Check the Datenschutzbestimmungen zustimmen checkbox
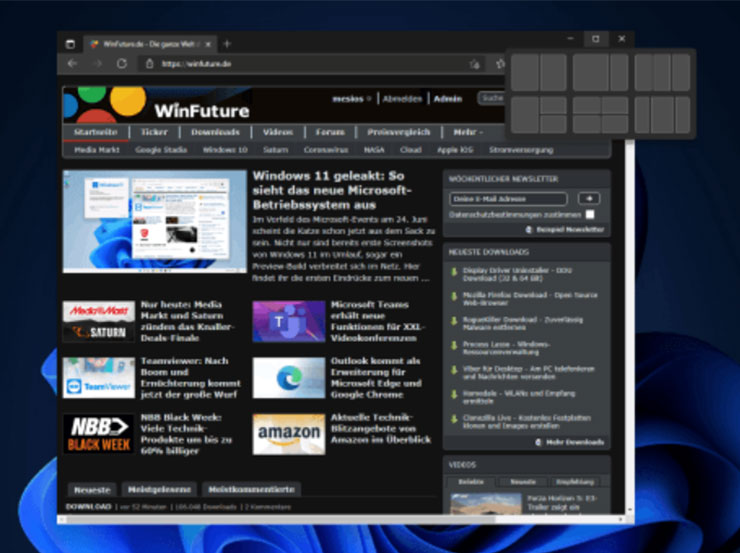Viewport: 740px width, 553px height. point(590,214)
